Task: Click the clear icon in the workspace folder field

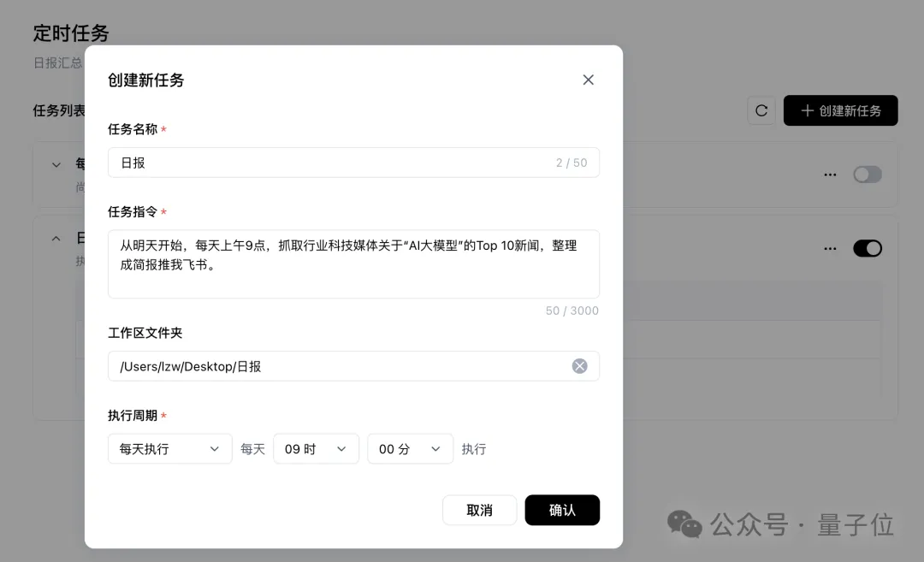Action: (579, 365)
